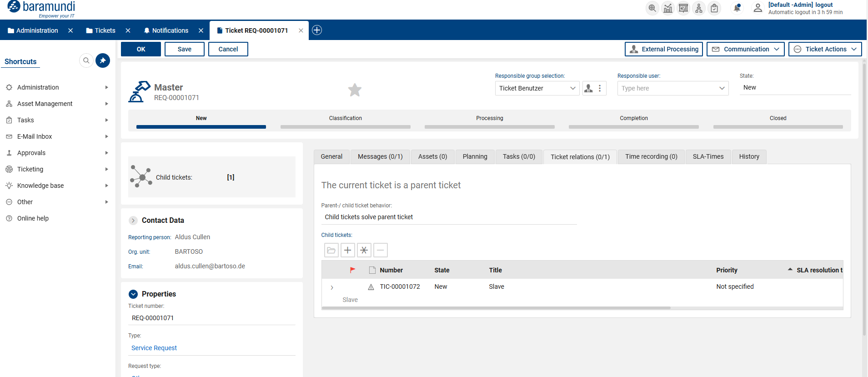Click the logout link
868x377 pixels.
coord(824,5)
